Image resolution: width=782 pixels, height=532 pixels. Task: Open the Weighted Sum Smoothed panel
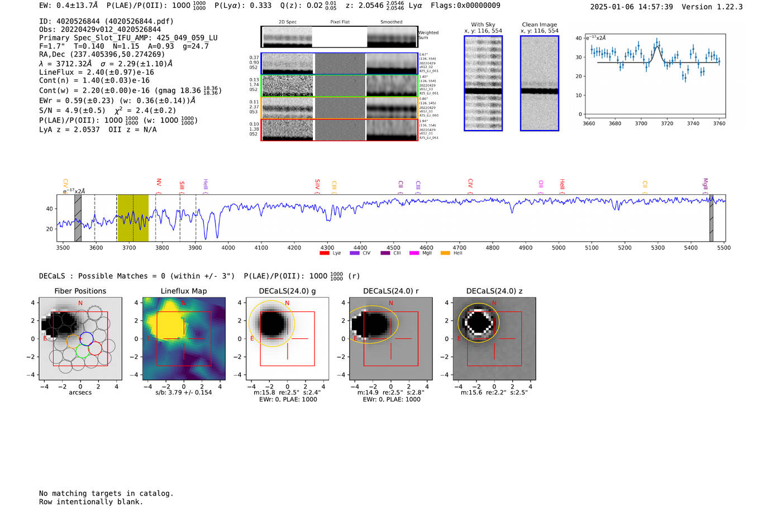pyautogui.click(x=392, y=37)
